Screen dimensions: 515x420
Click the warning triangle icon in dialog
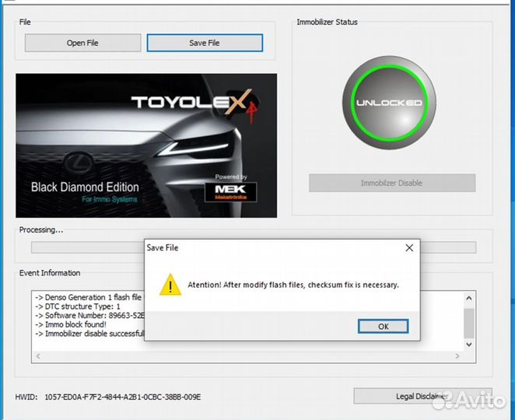click(x=170, y=285)
